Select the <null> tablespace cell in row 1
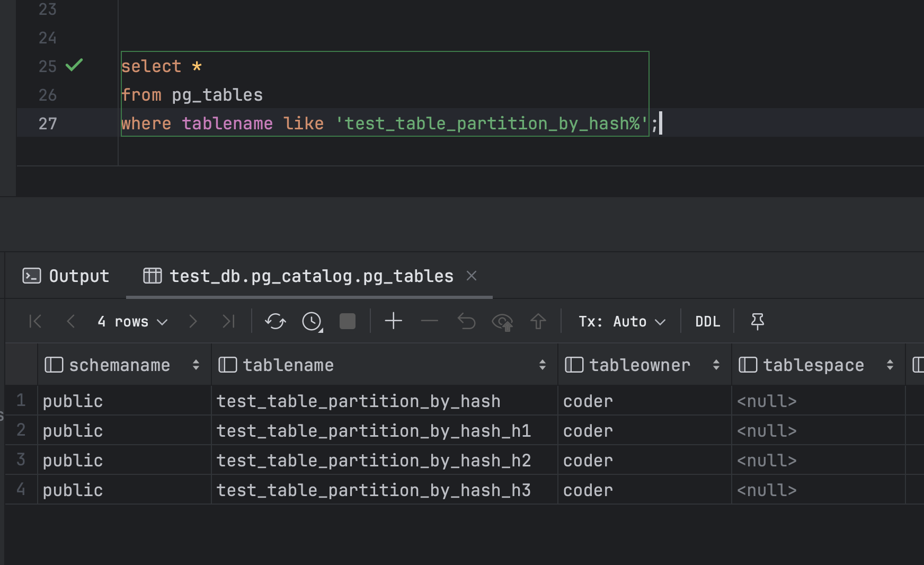Viewport: 924px width, 565px height. click(x=819, y=401)
